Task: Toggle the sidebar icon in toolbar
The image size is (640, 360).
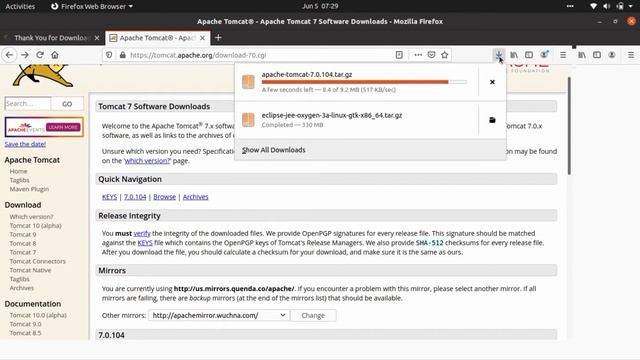Action: pyautogui.click(x=529, y=55)
